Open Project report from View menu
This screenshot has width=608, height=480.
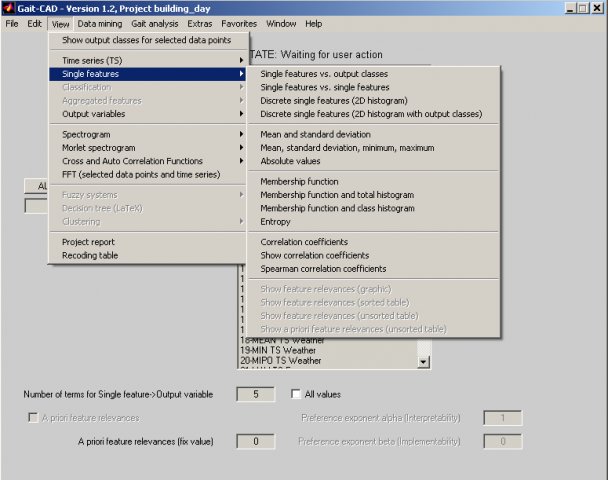(x=147, y=242)
